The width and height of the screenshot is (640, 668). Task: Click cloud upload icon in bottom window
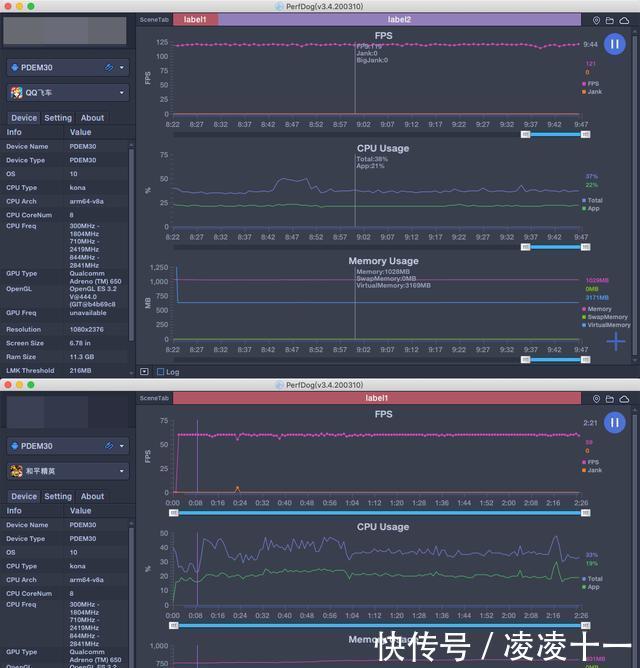624,399
